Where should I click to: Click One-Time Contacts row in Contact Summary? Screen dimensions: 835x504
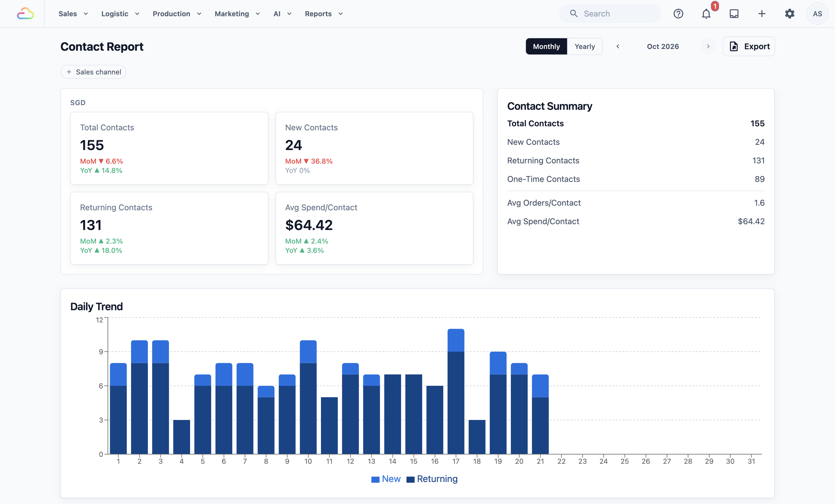(636, 179)
